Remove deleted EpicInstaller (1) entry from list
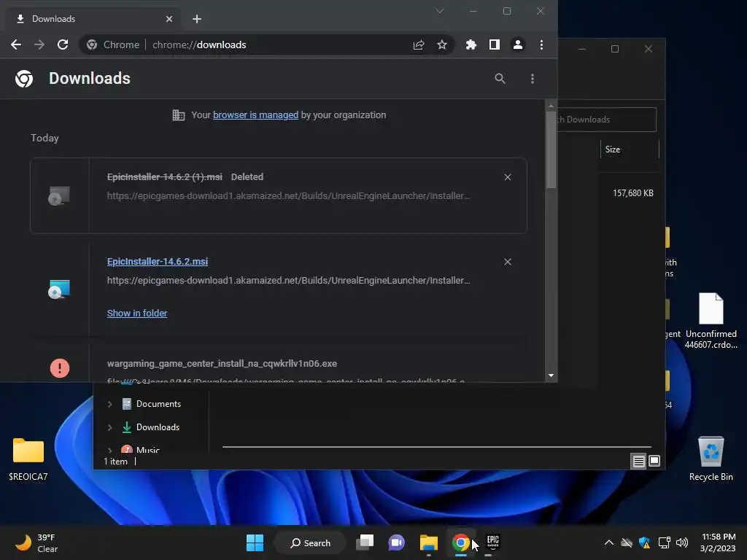Viewport: 747px width, 560px height. pyautogui.click(x=508, y=177)
